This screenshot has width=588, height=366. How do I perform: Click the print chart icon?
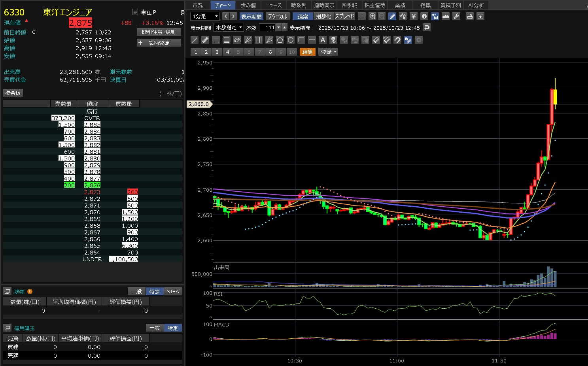469,16
